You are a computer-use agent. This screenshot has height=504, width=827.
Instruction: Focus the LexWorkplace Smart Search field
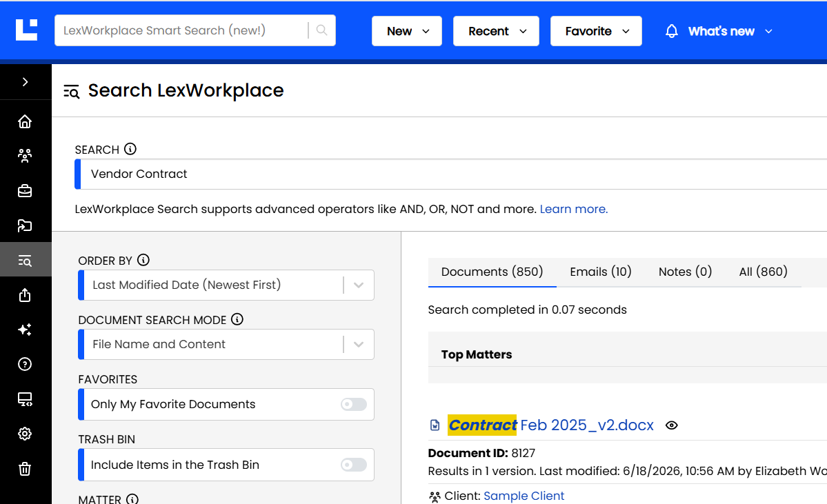tap(181, 30)
